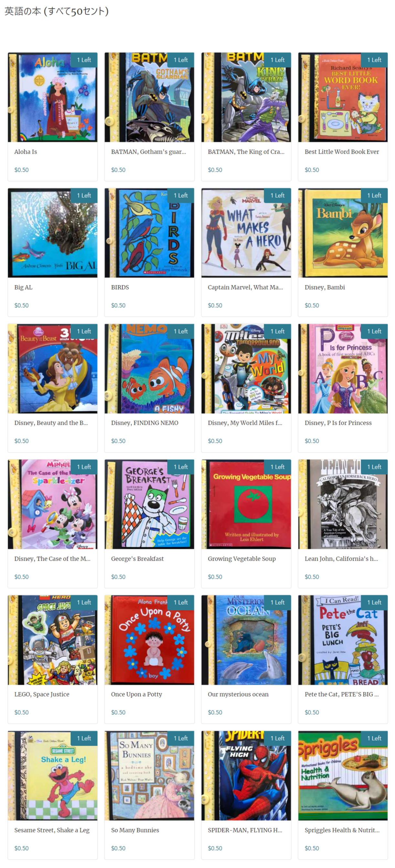The image size is (395, 868).
Task: View the Lean John horseback hero cover
Action: coord(342,504)
